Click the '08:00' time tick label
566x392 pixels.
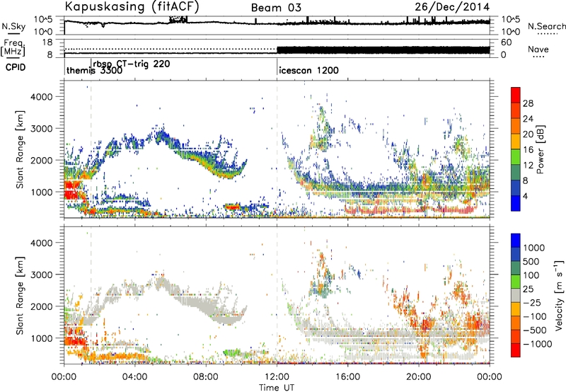pyautogui.click(x=206, y=377)
